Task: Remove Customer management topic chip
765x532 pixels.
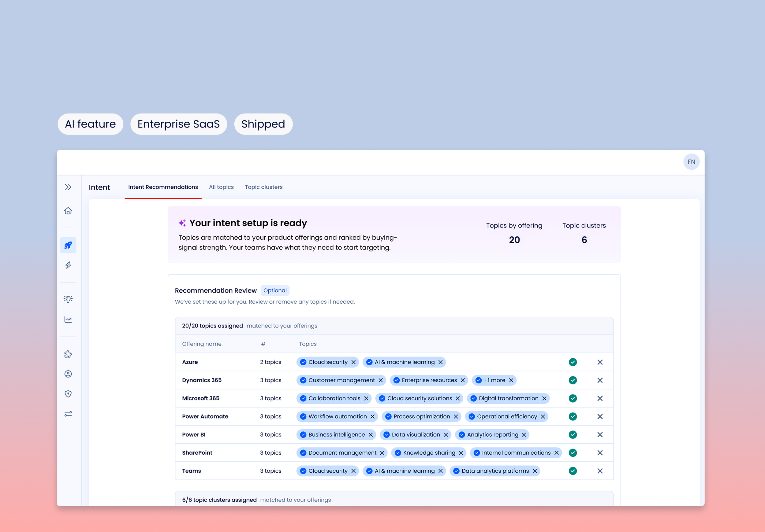Action: click(380, 380)
